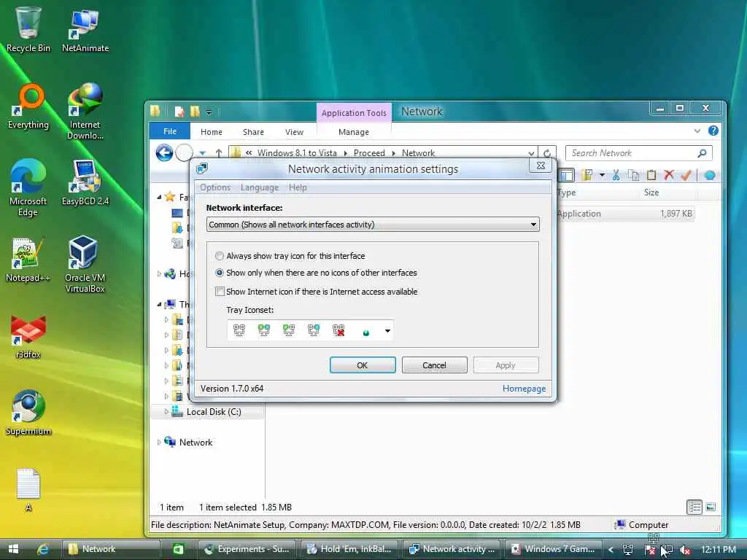This screenshot has height=560, width=747.
Task: Switch to the Home ribbon tab
Action: pos(211,132)
